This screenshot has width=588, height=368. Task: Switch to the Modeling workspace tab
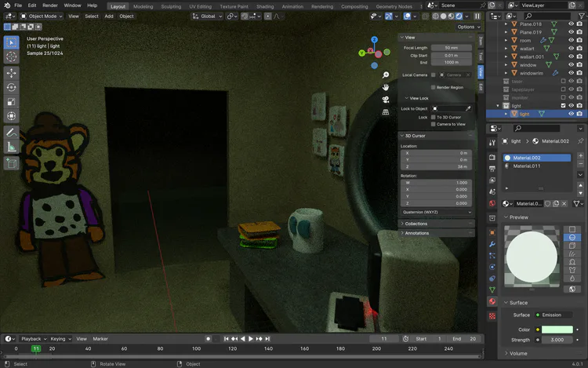click(x=143, y=6)
